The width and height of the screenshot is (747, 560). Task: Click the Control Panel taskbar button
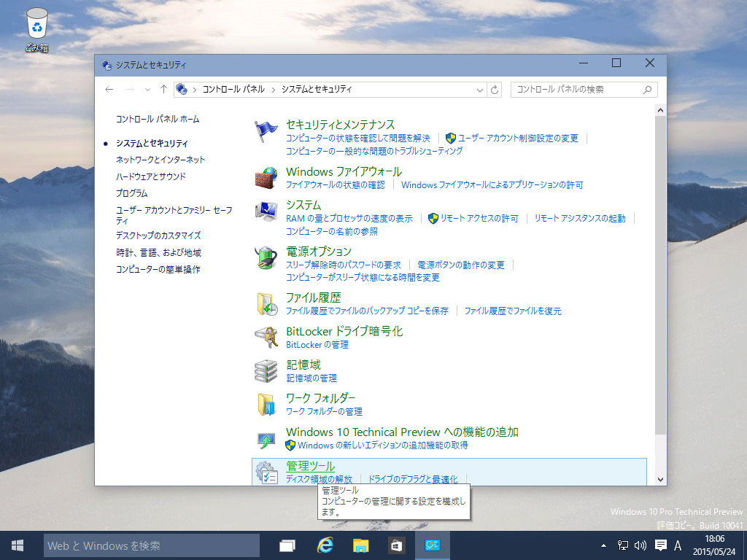point(432,545)
